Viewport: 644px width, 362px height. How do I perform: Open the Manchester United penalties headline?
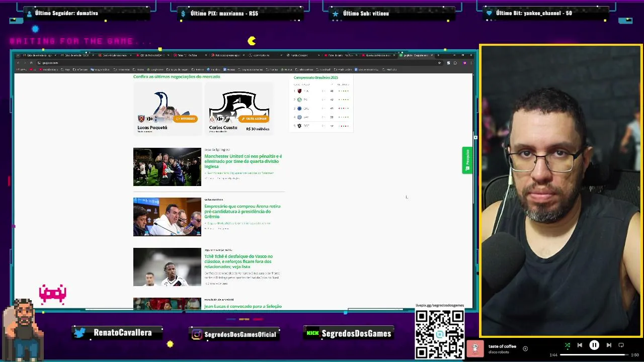(243, 161)
